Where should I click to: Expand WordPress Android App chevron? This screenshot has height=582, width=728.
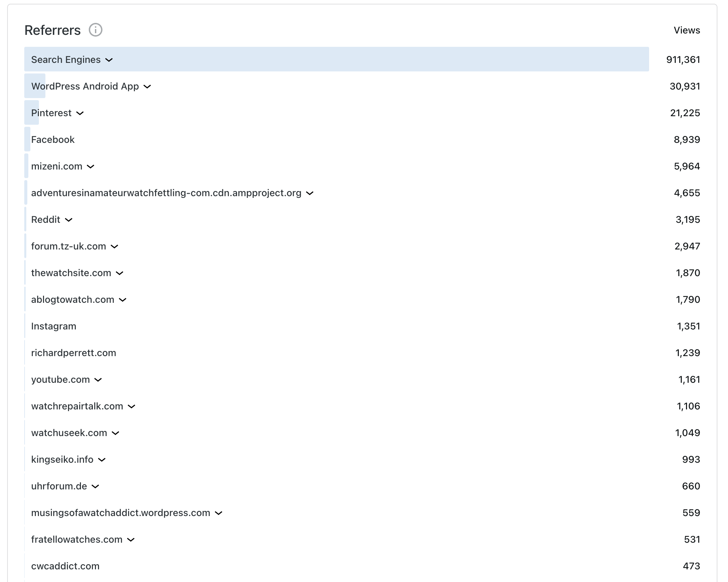(x=147, y=86)
